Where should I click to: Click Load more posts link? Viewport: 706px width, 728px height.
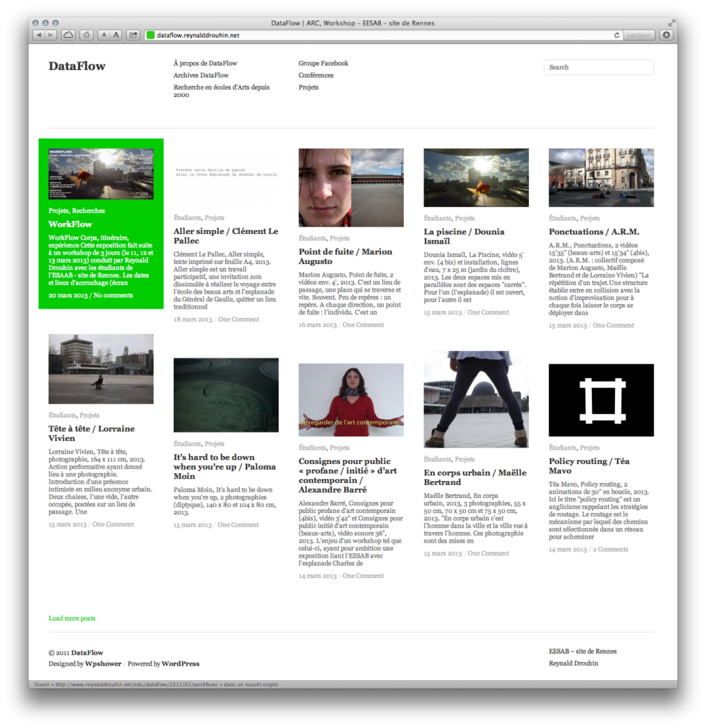tap(72, 619)
